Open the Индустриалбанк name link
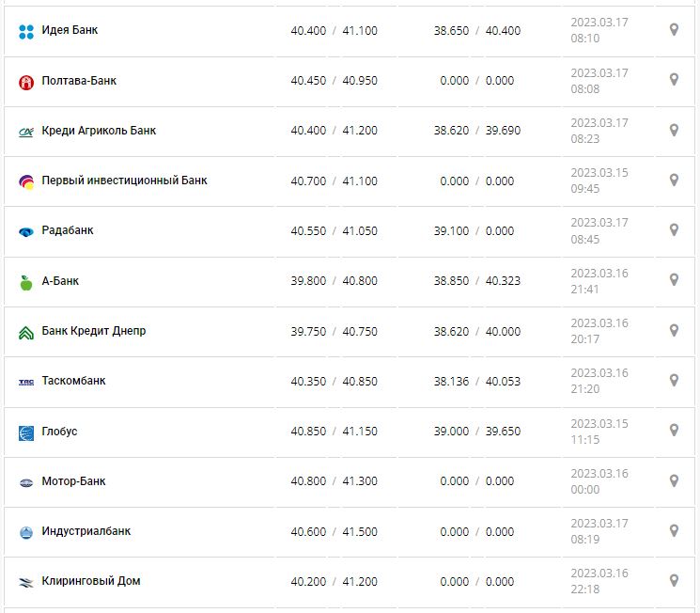700x613 pixels. (86, 531)
